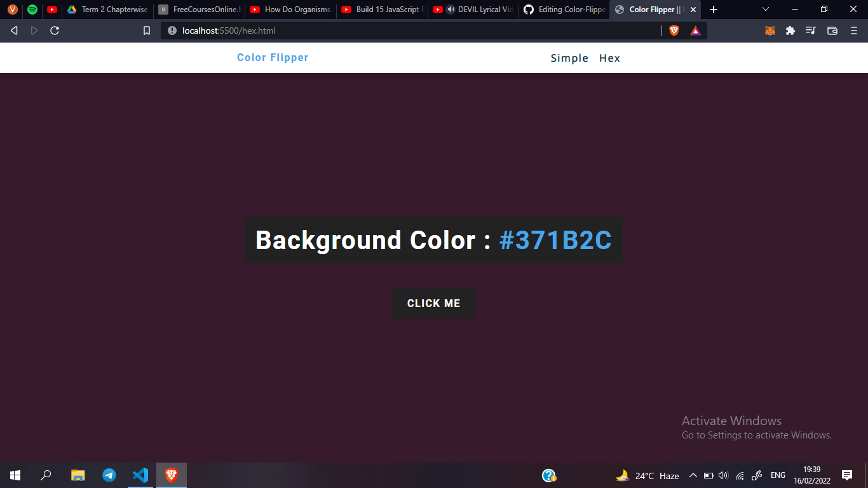The image size is (868, 488).
Task: Open weather widget 24°C Haze
Action: pos(648,475)
